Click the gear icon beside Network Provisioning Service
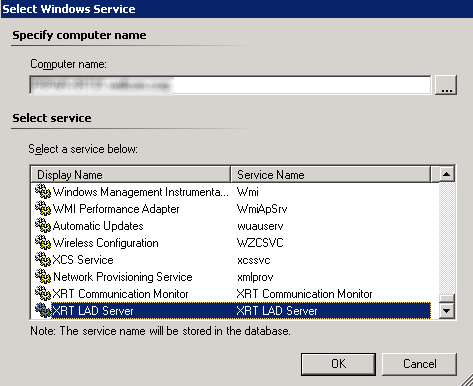473x386 pixels. coord(43,277)
